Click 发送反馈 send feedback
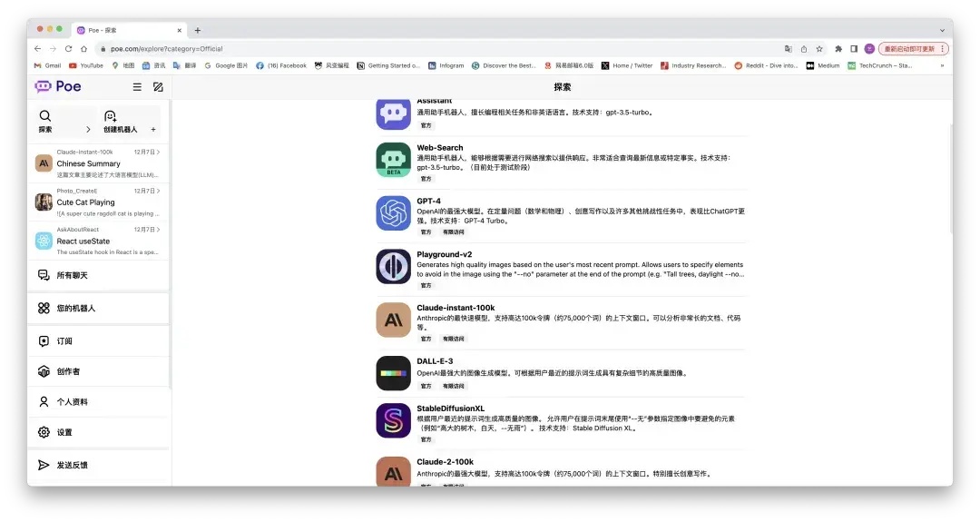 (98, 465)
